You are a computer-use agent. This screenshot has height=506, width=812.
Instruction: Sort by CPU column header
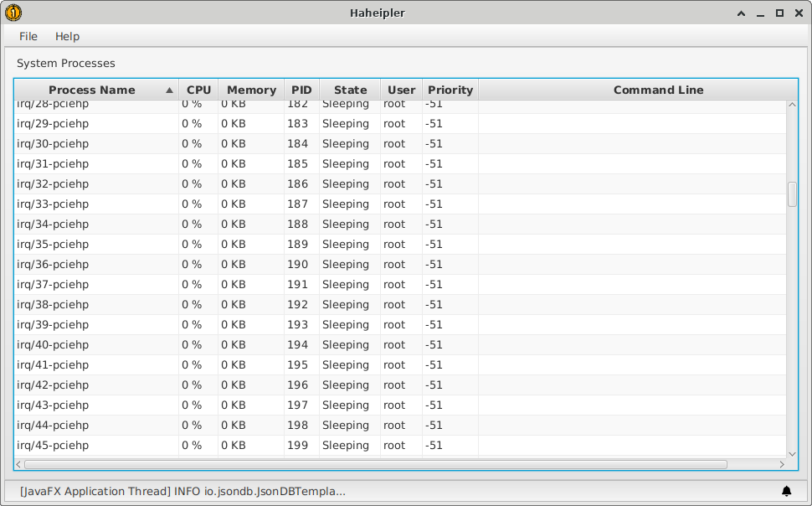[198, 90]
